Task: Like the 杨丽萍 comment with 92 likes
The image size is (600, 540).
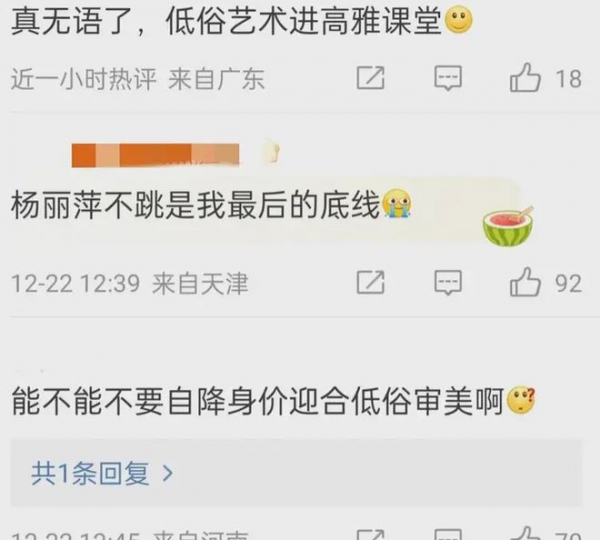Action: [x=525, y=282]
